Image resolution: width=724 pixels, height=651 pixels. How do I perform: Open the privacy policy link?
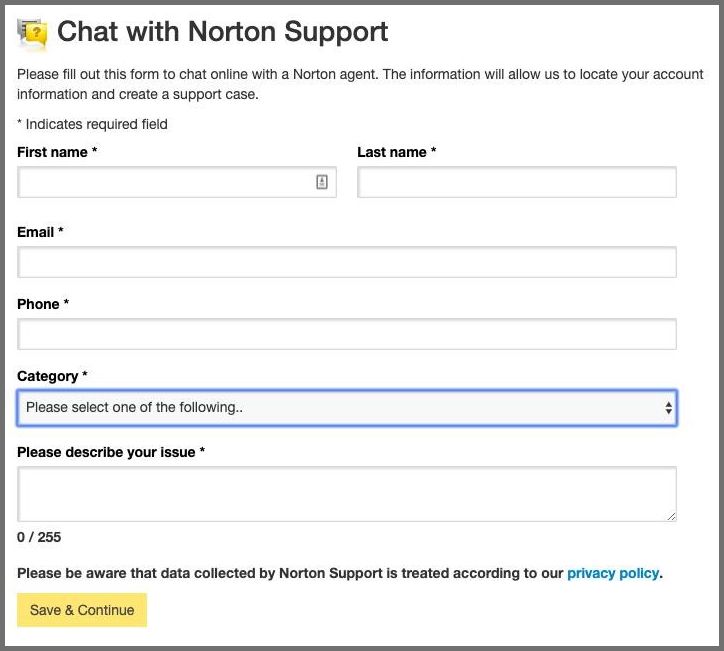click(613, 573)
